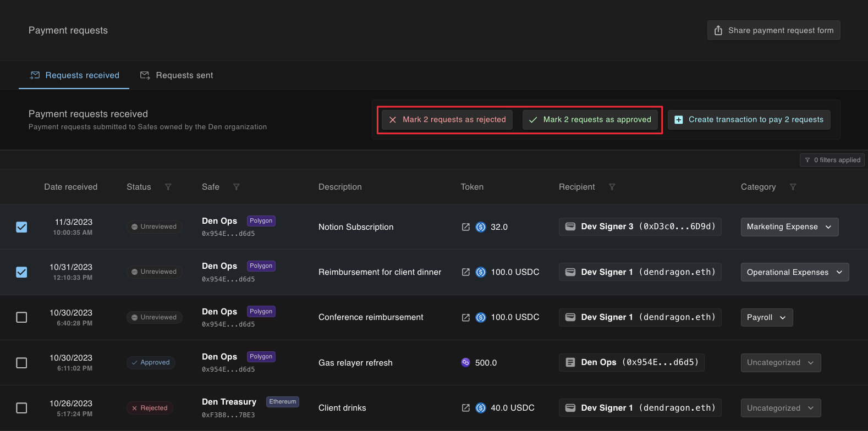Click the Rejected status badge
The width and height of the screenshot is (868, 431).
pyautogui.click(x=150, y=408)
